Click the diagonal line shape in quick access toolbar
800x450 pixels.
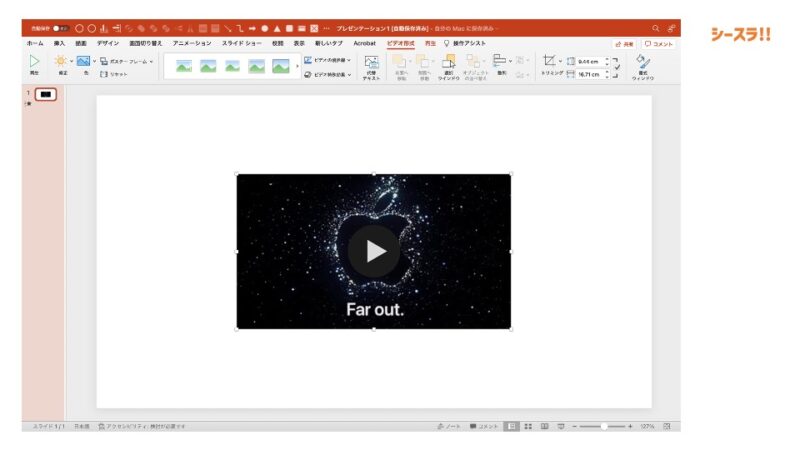coord(228,29)
